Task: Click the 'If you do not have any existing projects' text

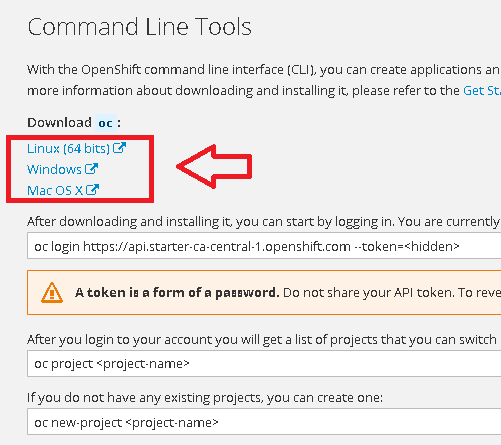Action: click(x=205, y=398)
